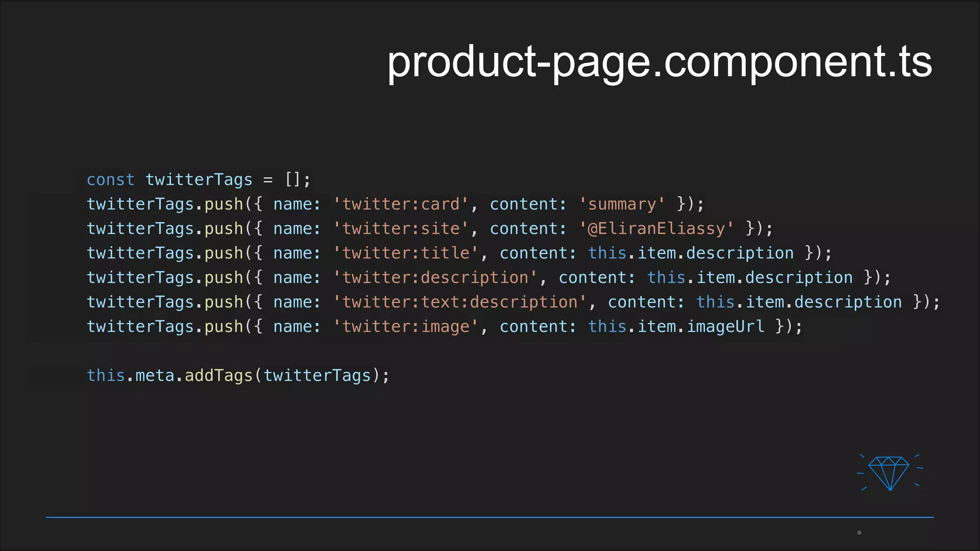Click the twitterTags argument inside addTags
Viewport: 980px width, 551px height.
pyautogui.click(x=317, y=375)
